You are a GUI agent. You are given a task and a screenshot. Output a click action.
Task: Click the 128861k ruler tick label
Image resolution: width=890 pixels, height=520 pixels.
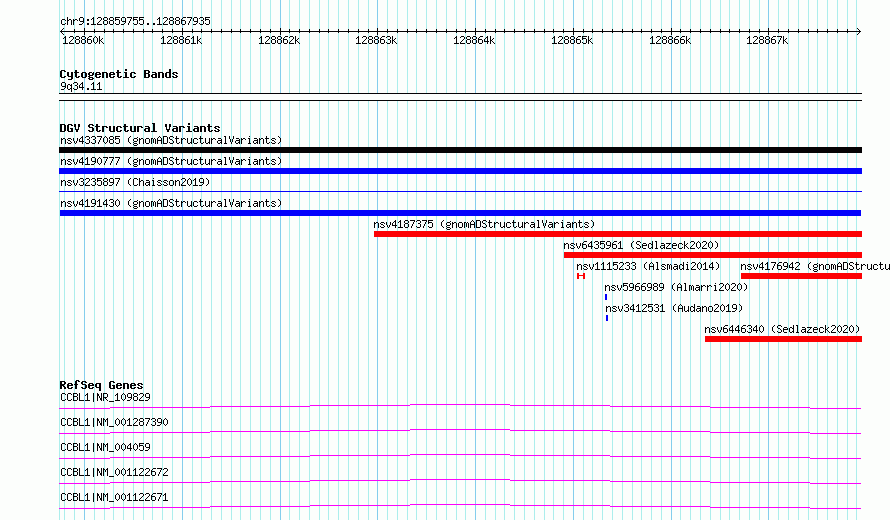[x=181, y=40]
